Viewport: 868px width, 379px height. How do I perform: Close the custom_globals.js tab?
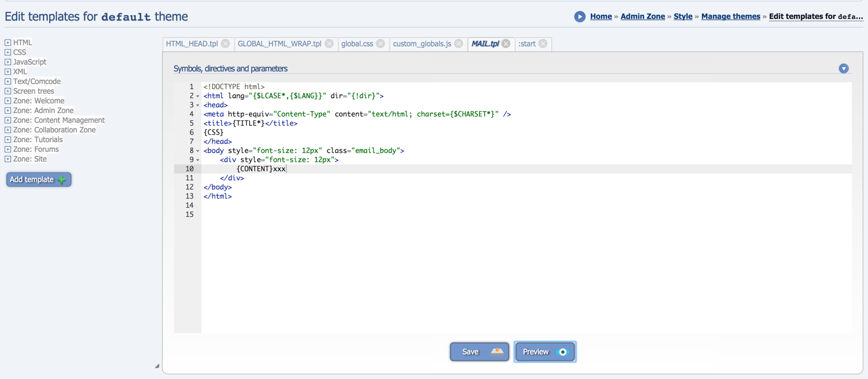[459, 44]
